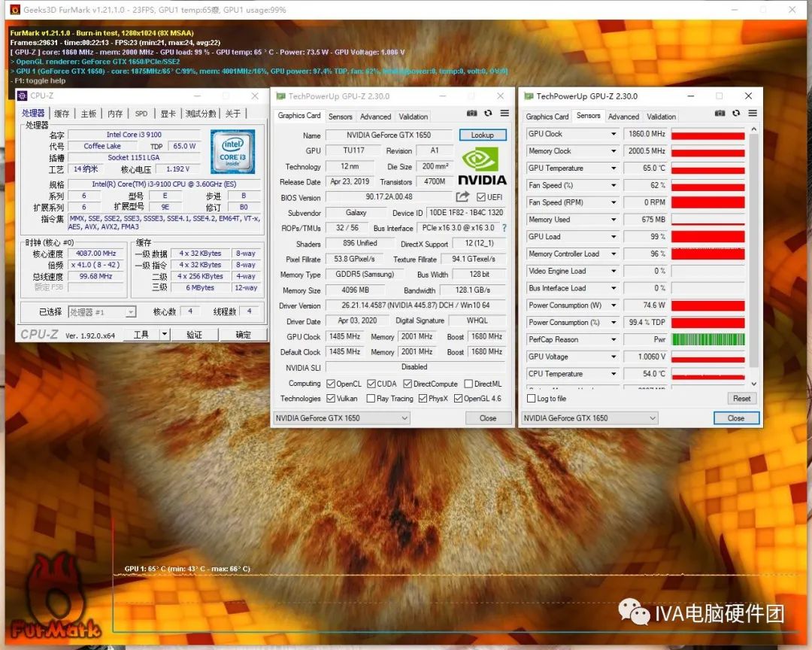Screen dimensions: 812x650
Task: Click scrollbar down arrow in Sensors
Action: pos(753,384)
